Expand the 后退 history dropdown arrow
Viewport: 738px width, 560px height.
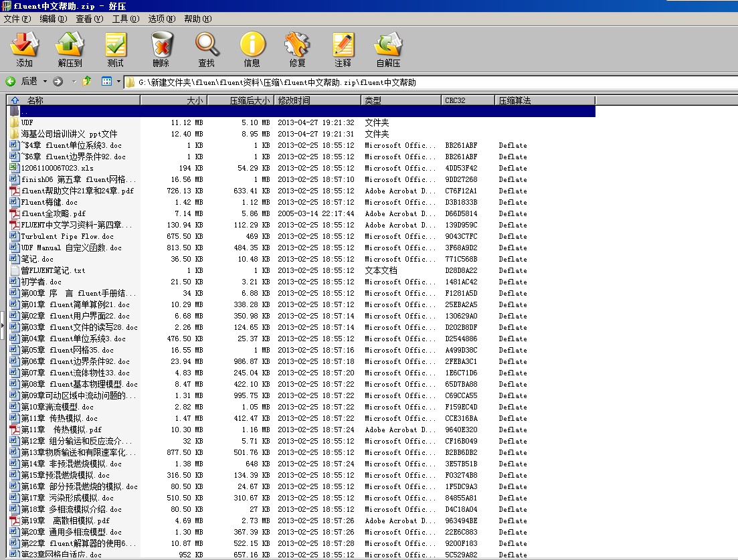[45, 82]
